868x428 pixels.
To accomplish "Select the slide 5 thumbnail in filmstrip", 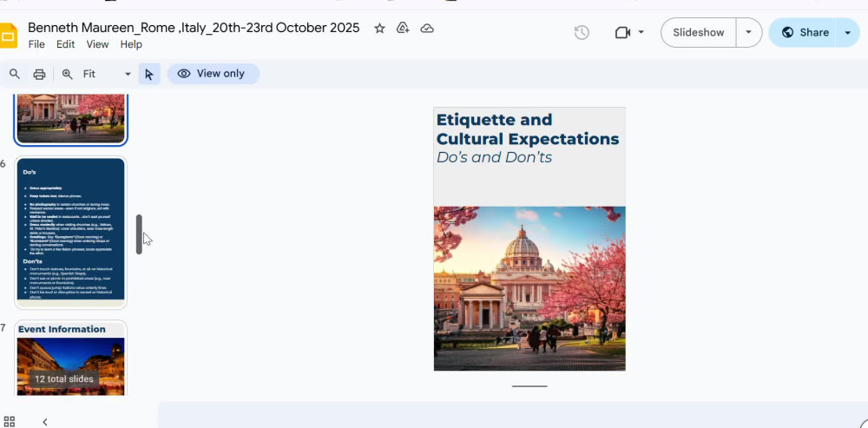I will (x=71, y=118).
